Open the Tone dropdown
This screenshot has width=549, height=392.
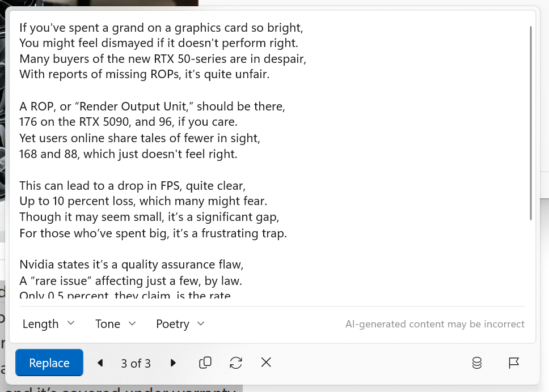pos(115,323)
